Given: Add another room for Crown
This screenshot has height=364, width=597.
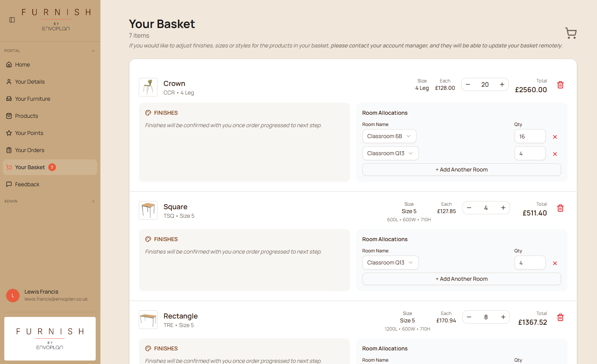Looking at the screenshot, I should [x=462, y=170].
